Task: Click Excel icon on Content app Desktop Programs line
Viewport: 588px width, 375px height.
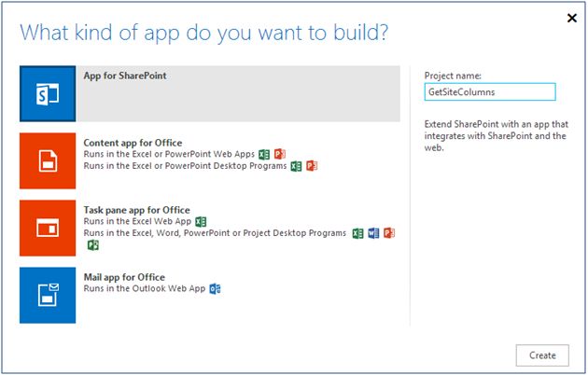Action: tap(296, 166)
